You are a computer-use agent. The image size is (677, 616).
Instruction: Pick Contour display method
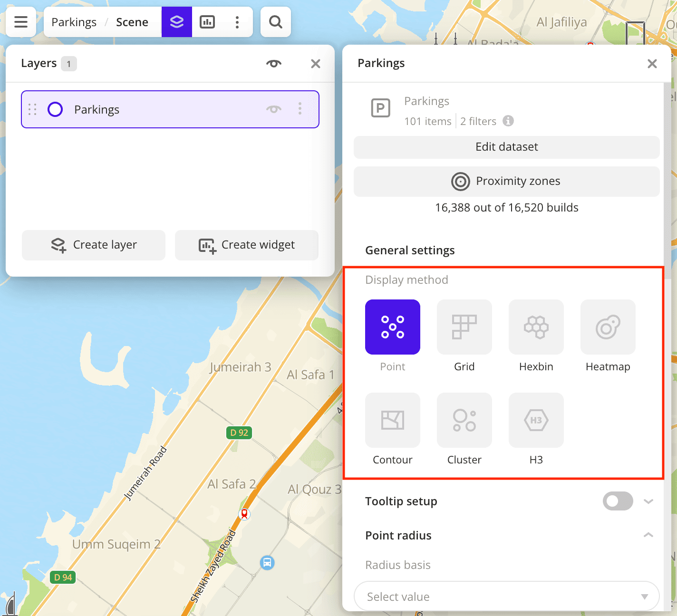pyautogui.click(x=392, y=420)
